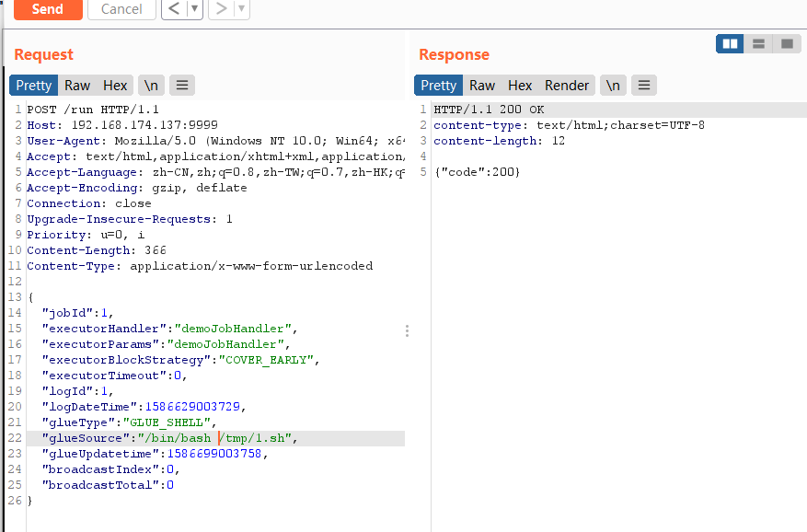The image size is (807, 532).
Task: Open the Request options hamburger menu
Action: click(x=182, y=86)
